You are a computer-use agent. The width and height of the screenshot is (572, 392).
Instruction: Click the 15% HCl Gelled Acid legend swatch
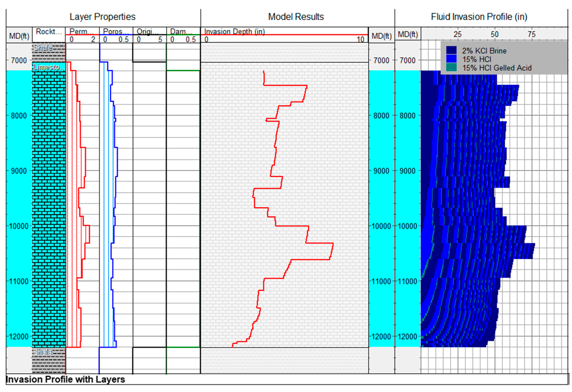451,67
